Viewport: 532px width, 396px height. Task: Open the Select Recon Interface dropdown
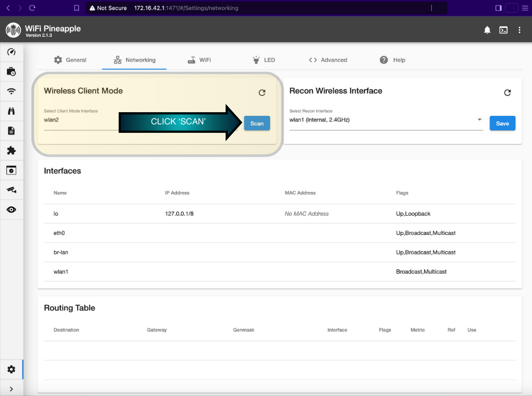[x=479, y=120]
